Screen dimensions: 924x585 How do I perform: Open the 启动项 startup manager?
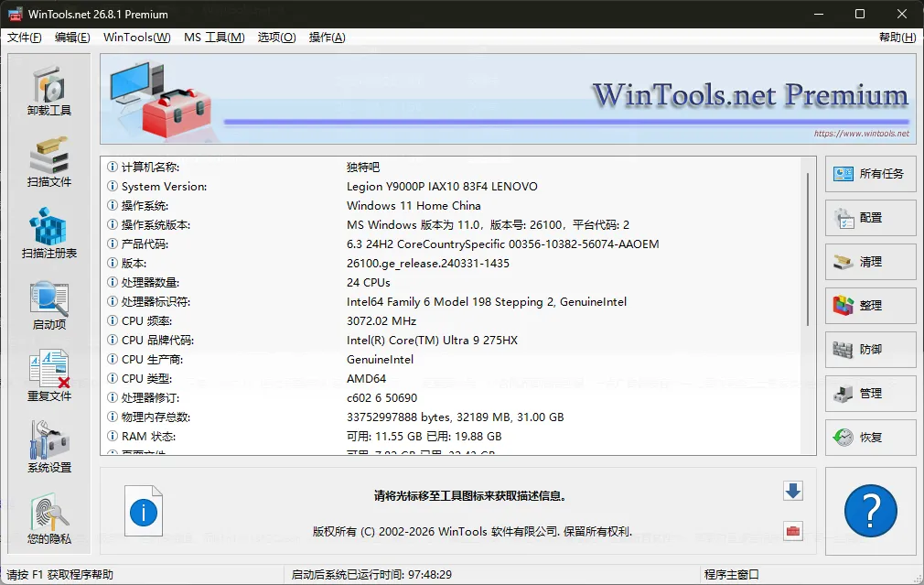click(x=48, y=306)
